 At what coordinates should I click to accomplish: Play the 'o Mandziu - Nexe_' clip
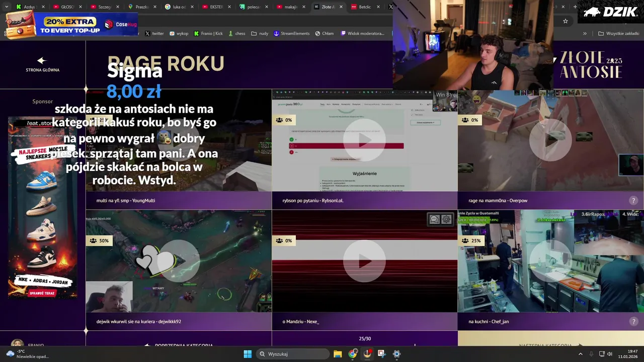point(364,261)
